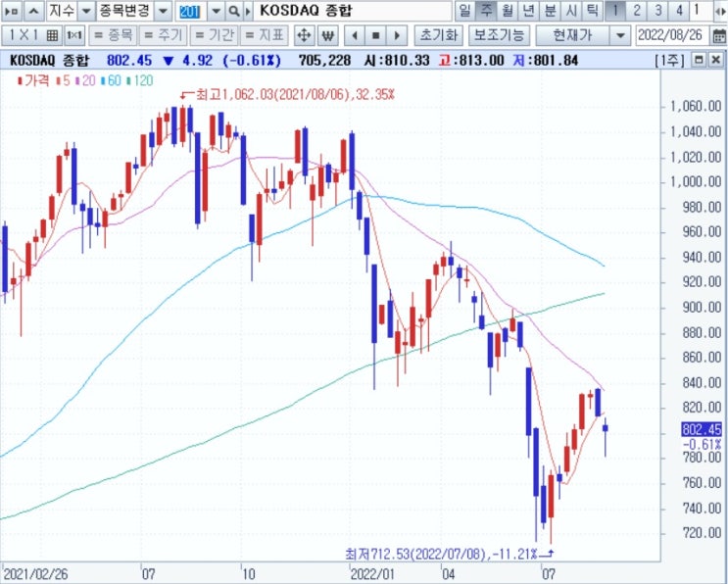Toggle the 지표 sync button
Screen dimensions: 728x584
pos(265,35)
